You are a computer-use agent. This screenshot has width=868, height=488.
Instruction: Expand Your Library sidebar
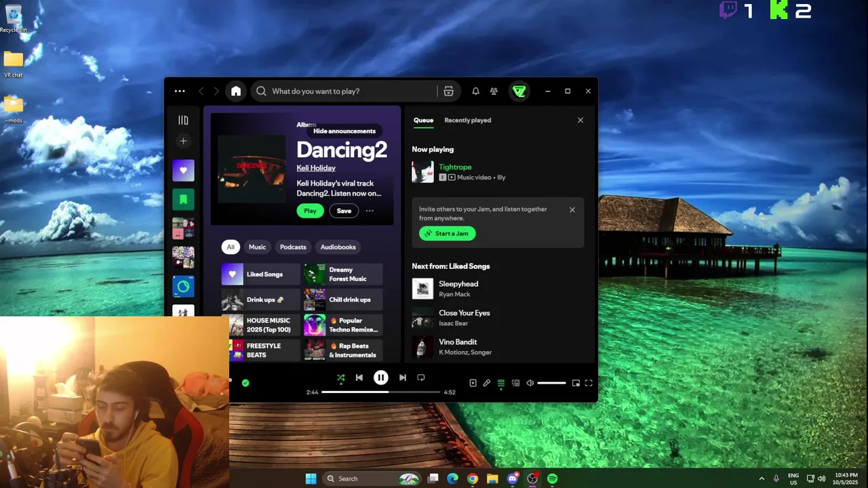(183, 120)
